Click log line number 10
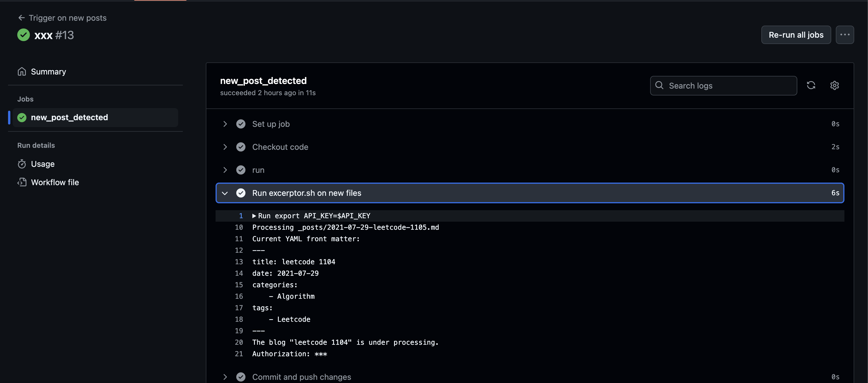Image resolution: width=868 pixels, height=383 pixels. pyautogui.click(x=239, y=227)
